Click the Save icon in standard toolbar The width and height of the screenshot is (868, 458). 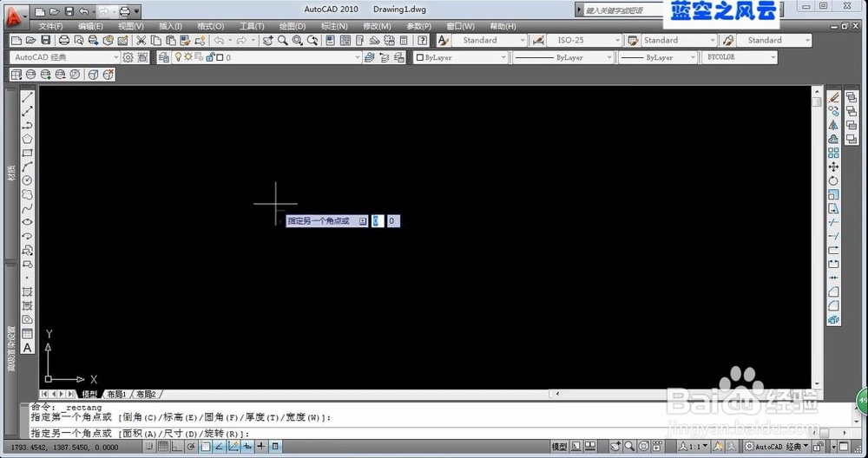tap(46, 41)
